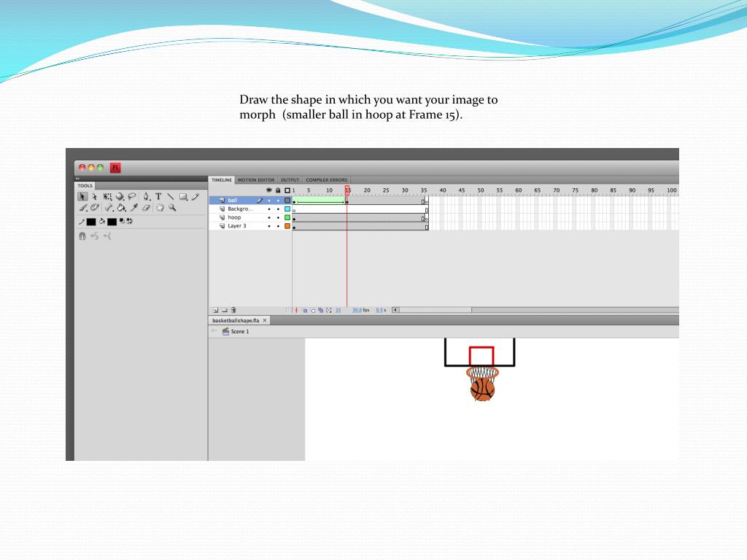Switch to the Motion Editor tab
747x560 pixels.
tap(256, 180)
